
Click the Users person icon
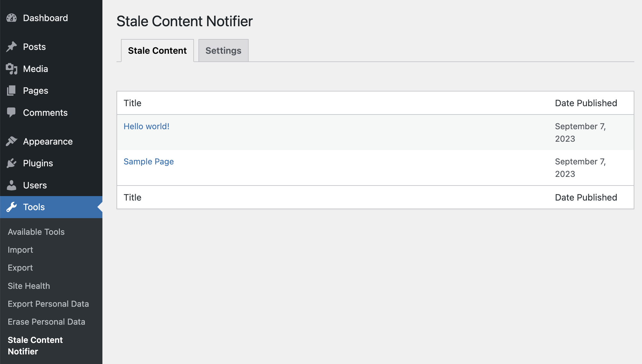[x=12, y=185]
